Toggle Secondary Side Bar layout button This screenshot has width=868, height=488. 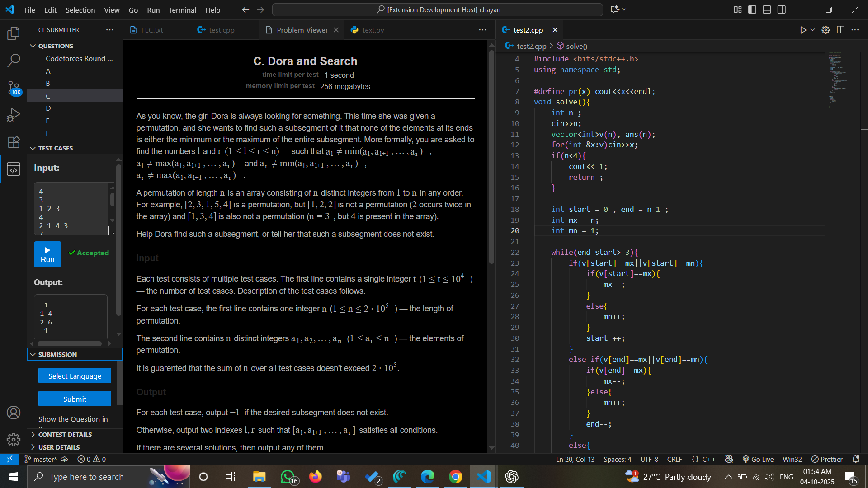(x=782, y=9)
